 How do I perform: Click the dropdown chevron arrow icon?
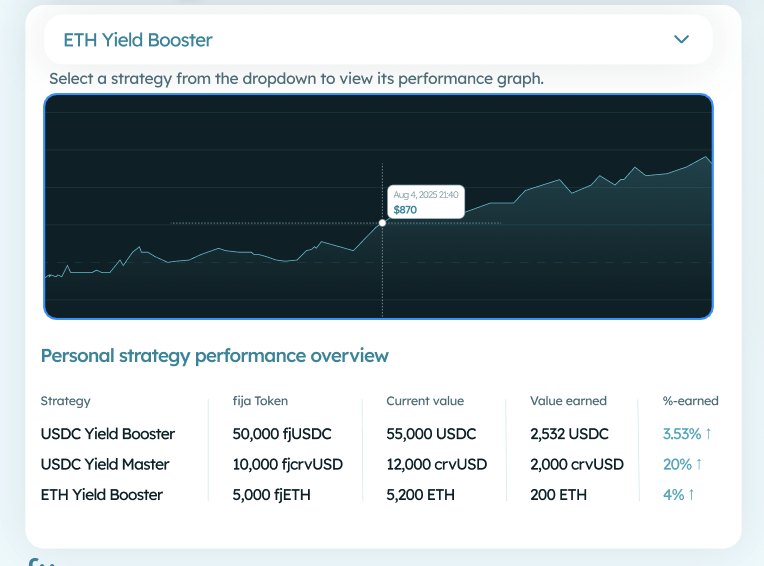pyautogui.click(x=682, y=40)
